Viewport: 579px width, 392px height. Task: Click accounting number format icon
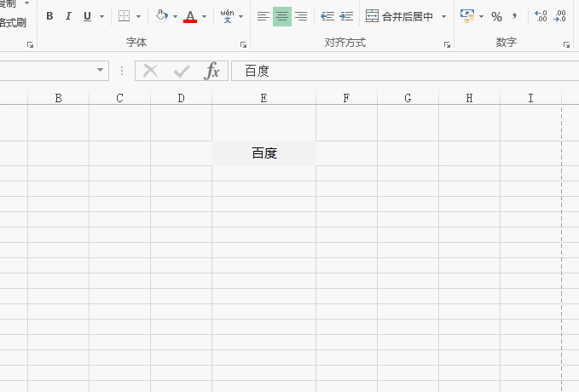click(467, 16)
